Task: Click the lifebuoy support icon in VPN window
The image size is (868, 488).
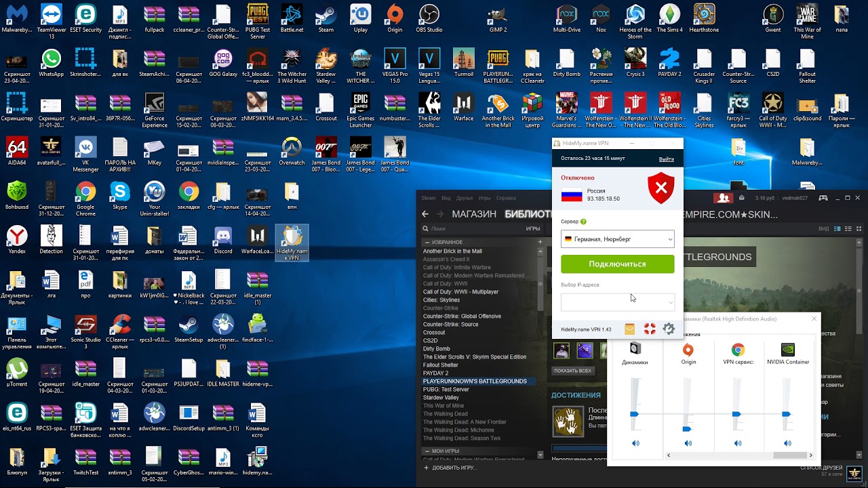Action: coord(650,329)
